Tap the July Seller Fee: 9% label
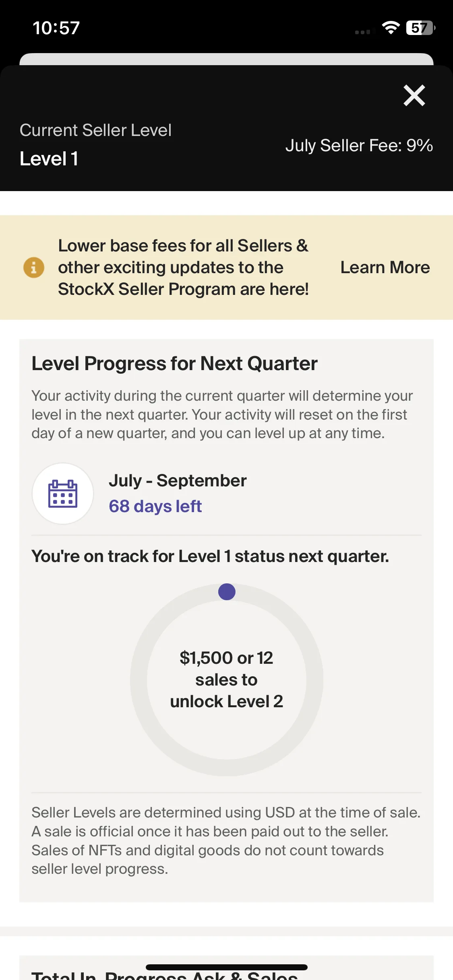The image size is (453, 980). pyautogui.click(x=359, y=146)
